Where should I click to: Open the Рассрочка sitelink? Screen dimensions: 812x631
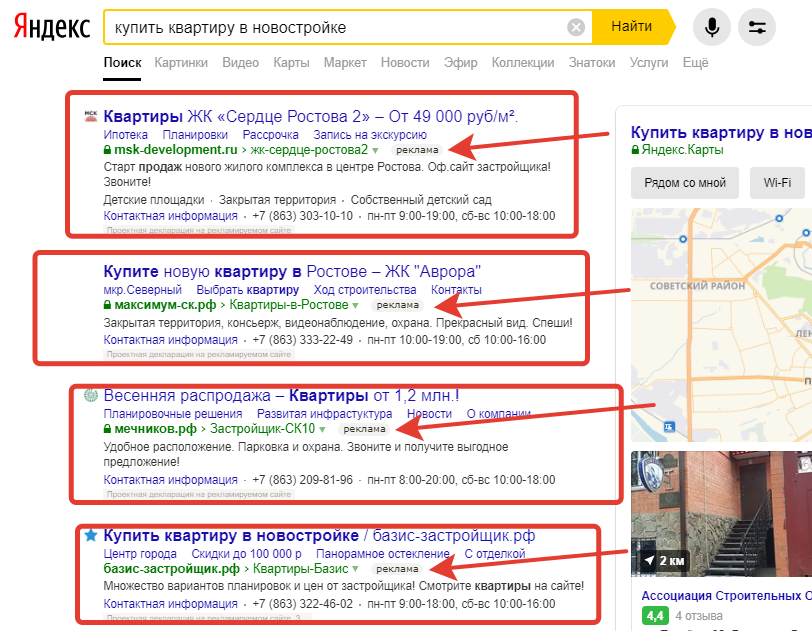click(270, 135)
